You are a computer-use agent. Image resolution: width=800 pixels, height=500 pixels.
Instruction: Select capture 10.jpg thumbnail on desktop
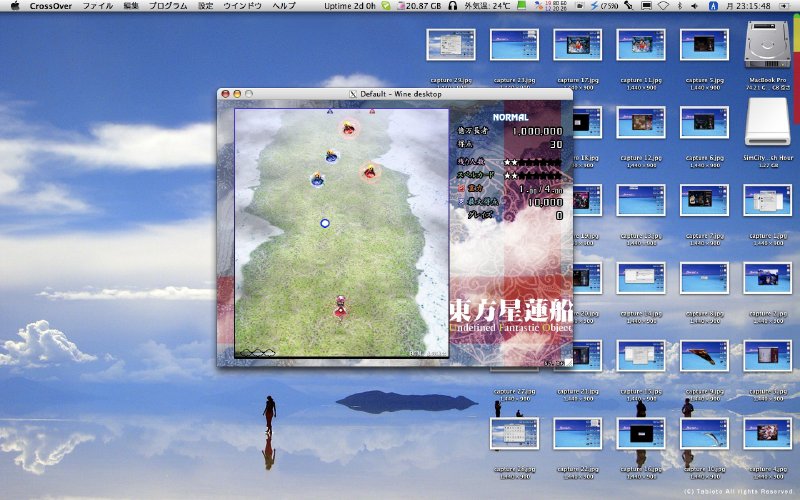tap(704, 434)
